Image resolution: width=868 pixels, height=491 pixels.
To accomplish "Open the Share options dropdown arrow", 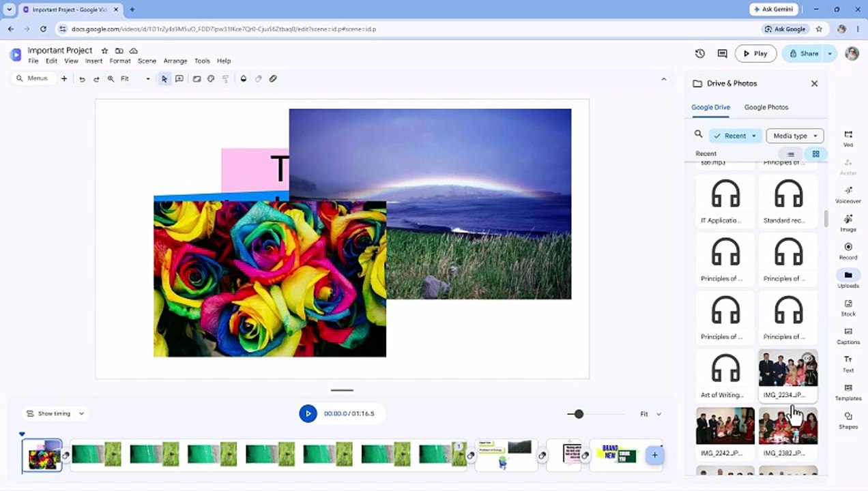I will [x=830, y=53].
